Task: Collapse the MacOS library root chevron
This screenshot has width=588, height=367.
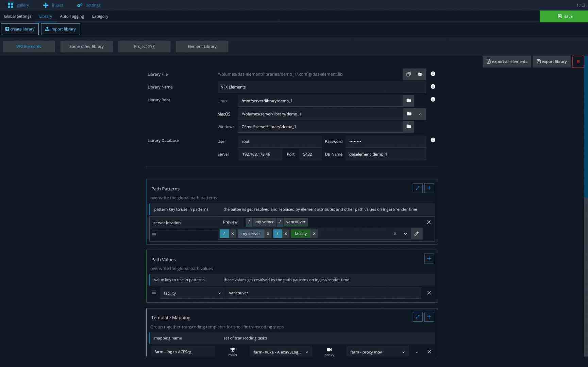Action: coord(420,114)
